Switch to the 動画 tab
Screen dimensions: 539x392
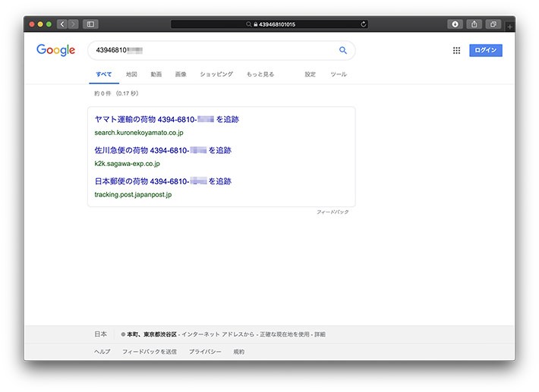[156, 74]
